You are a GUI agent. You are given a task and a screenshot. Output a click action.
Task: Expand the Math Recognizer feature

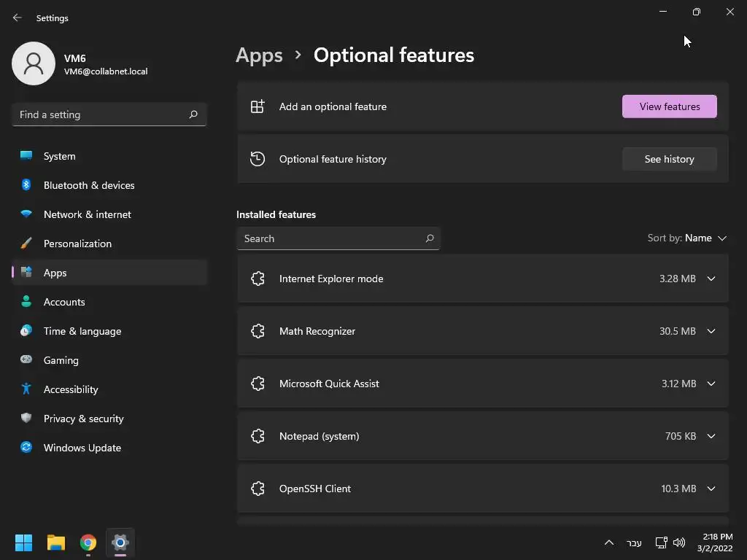tap(711, 331)
